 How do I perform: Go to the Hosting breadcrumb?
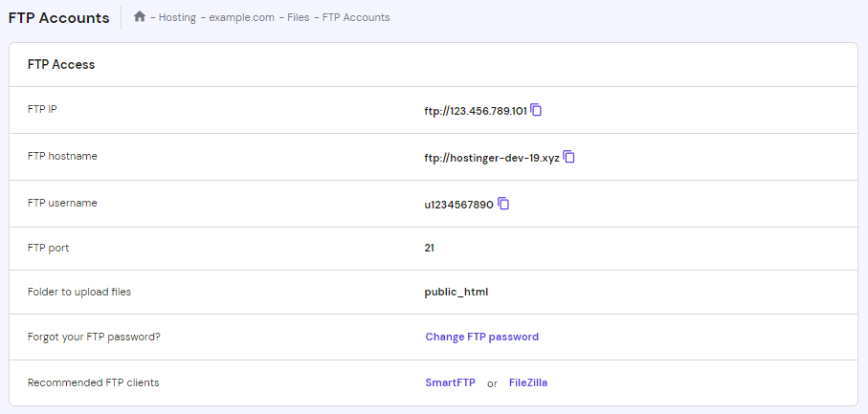[177, 17]
